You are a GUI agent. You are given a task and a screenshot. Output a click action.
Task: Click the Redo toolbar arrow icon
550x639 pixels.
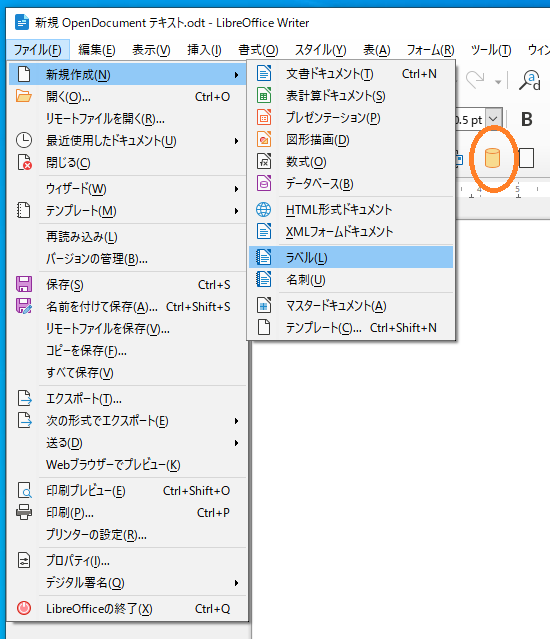[475, 80]
